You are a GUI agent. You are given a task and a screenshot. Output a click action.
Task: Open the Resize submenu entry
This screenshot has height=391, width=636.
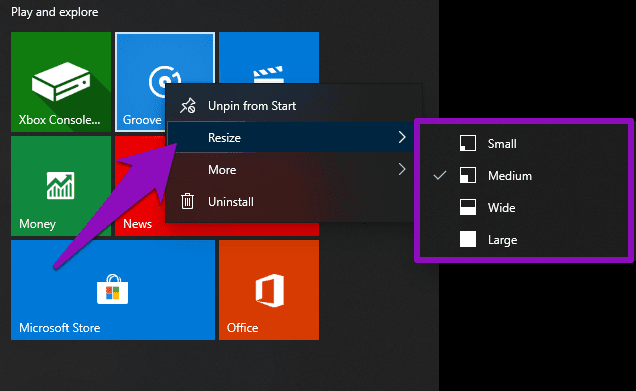pyautogui.click(x=291, y=137)
